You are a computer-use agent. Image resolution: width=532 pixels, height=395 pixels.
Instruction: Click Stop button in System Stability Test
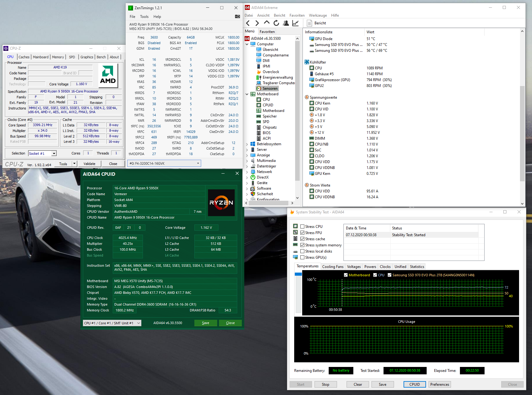326,385
